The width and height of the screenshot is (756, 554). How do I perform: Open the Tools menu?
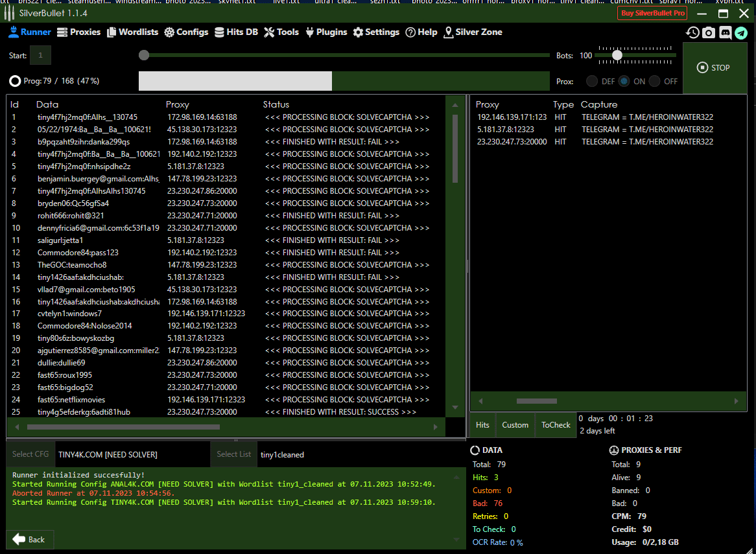coord(281,32)
